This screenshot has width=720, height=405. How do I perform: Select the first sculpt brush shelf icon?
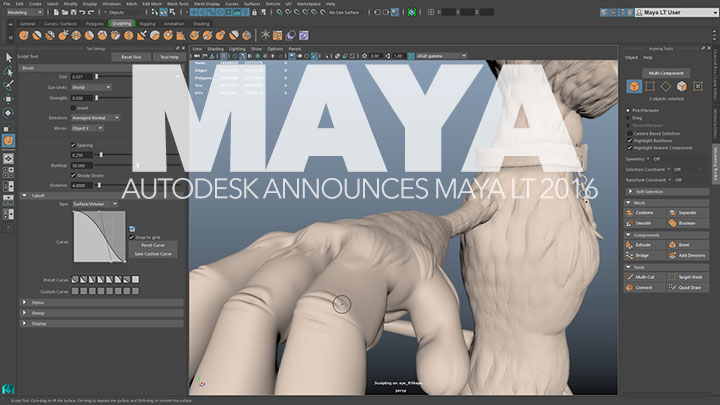(x=24, y=35)
